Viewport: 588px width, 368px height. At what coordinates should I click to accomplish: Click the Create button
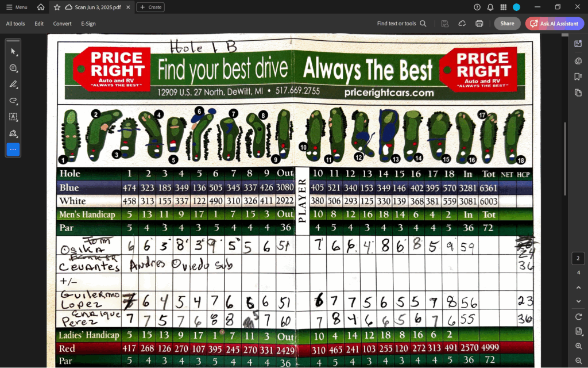click(150, 7)
